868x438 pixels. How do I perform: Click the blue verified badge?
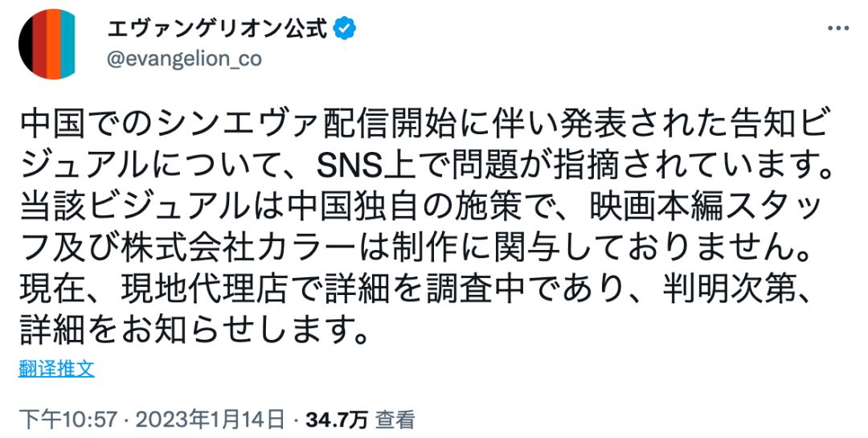[x=346, y=28]
